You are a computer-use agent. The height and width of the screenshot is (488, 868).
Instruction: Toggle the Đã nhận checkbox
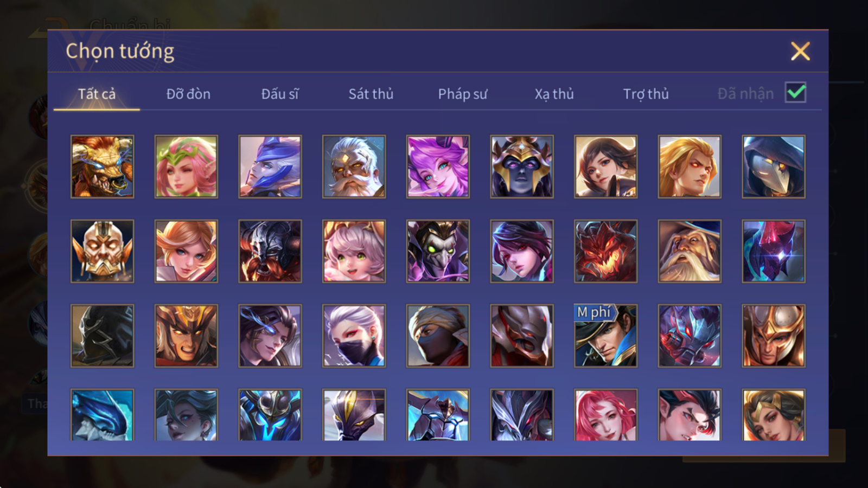click(x=796, y=93)
